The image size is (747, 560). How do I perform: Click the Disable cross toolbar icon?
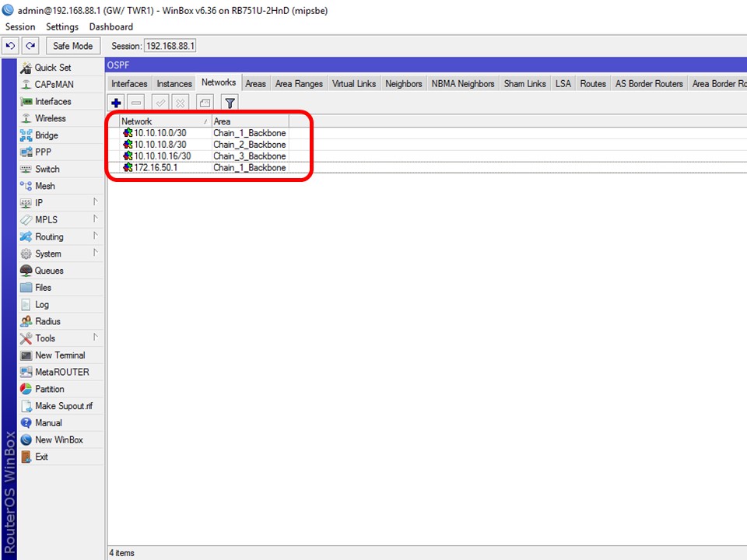[181, 103]
